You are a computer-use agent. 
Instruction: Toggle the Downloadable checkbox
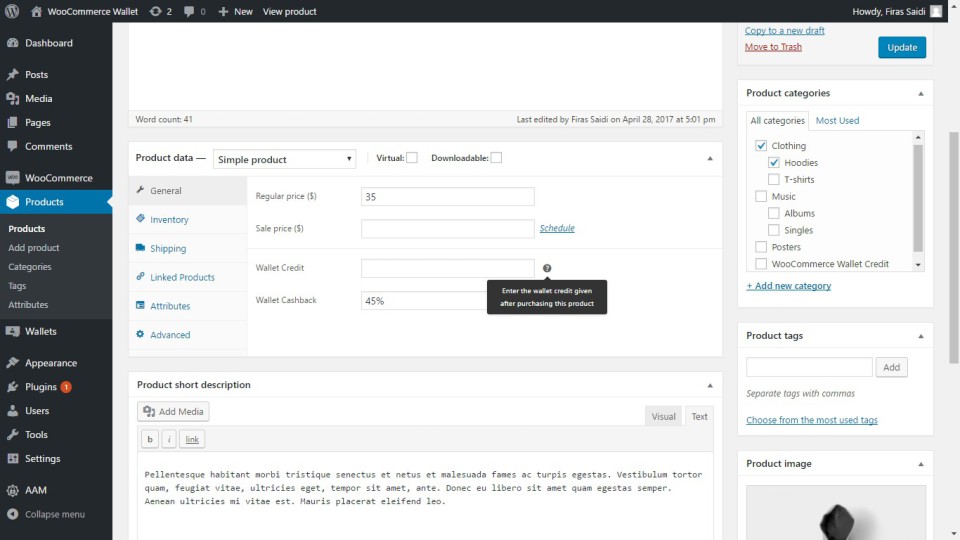(x=496, y=158)
